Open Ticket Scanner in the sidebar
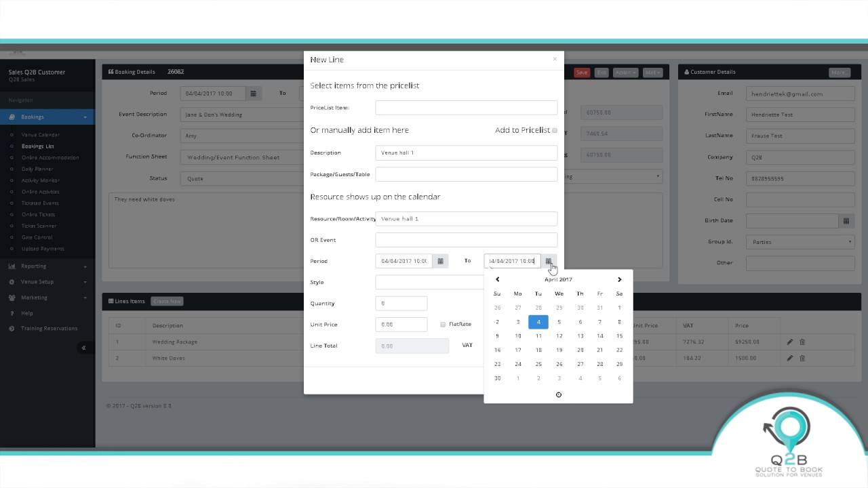The height and width of the screenshot is (488, 868). tap(39, 226)
